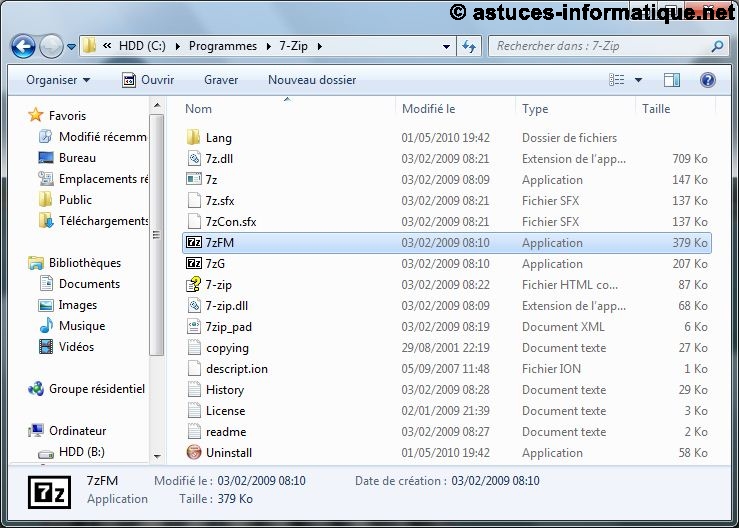Select 7-Zip in the address path

[293, 46]
